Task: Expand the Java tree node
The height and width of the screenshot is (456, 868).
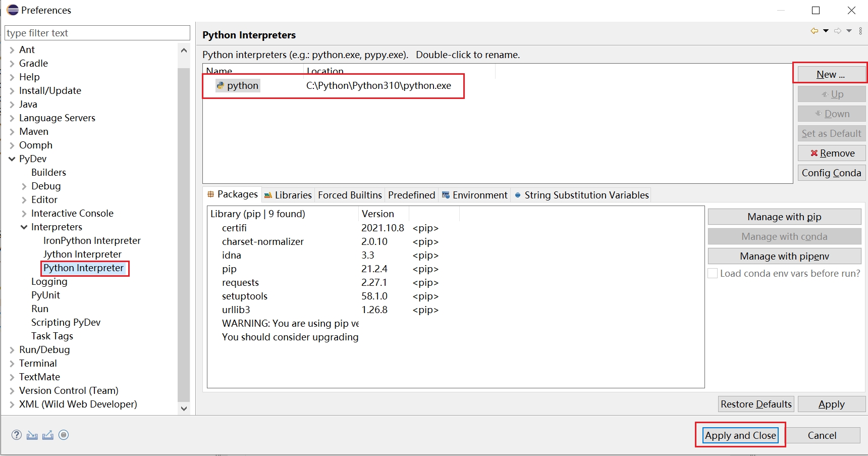Action: tap(12, 105)
